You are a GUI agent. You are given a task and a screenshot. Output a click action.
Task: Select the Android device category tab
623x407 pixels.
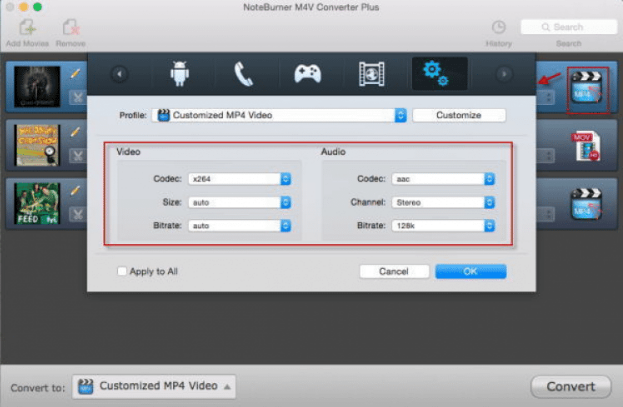click(x=180, y=74)
